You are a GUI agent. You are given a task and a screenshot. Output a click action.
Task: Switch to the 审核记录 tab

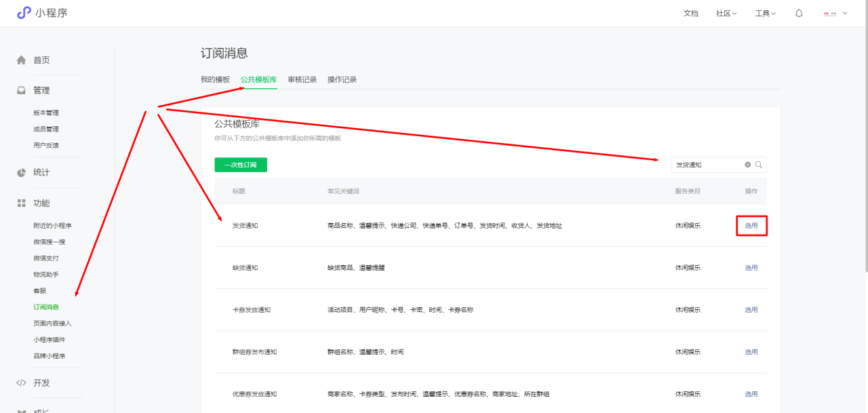click(302, 79)
